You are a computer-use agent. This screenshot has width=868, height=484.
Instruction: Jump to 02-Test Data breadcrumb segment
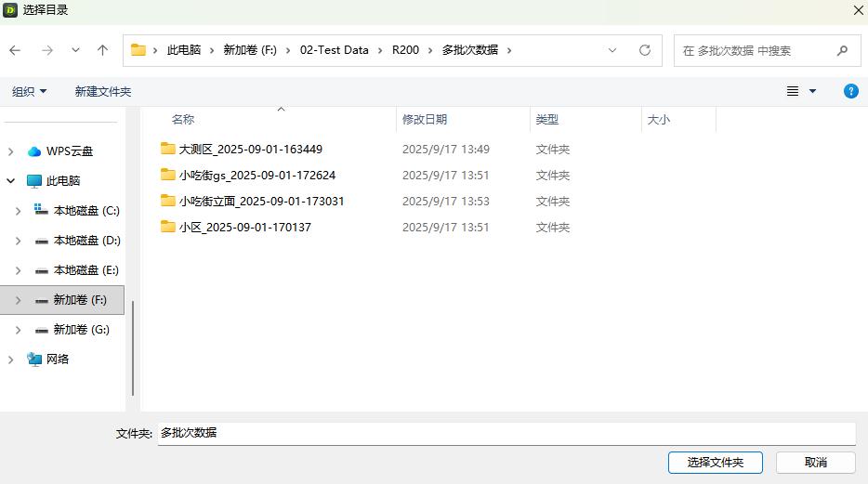(334, 50)
